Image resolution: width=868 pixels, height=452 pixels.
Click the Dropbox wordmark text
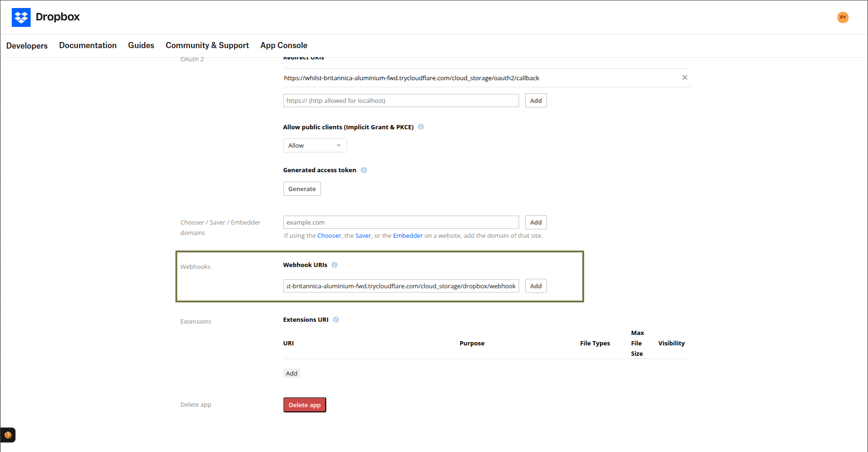(58, 17)
